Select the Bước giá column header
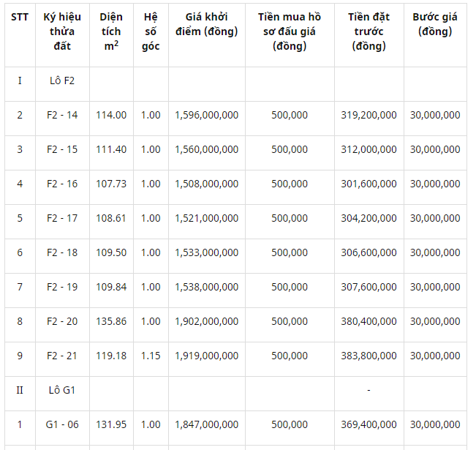The width and height of the screenshot is (476, 450). click(x=435, y=24)
